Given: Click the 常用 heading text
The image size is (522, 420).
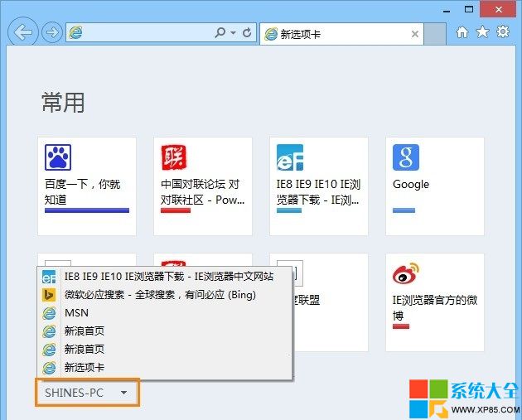Looking at the screenshot, I should (63, 103).
